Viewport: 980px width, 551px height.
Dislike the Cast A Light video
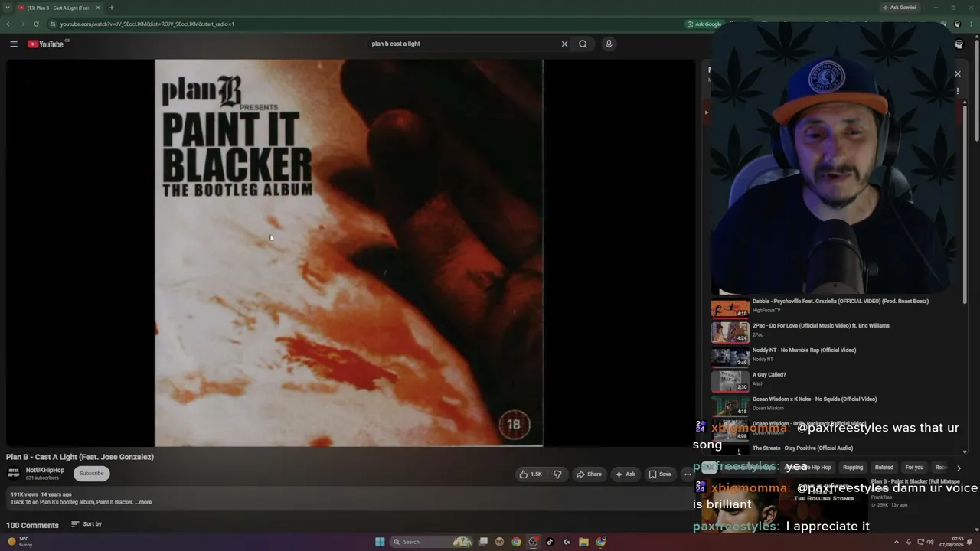click(557, 474)
